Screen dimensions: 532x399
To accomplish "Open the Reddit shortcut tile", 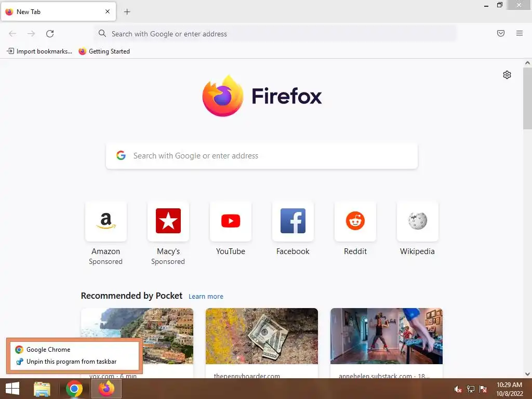I will coord(355,221).
